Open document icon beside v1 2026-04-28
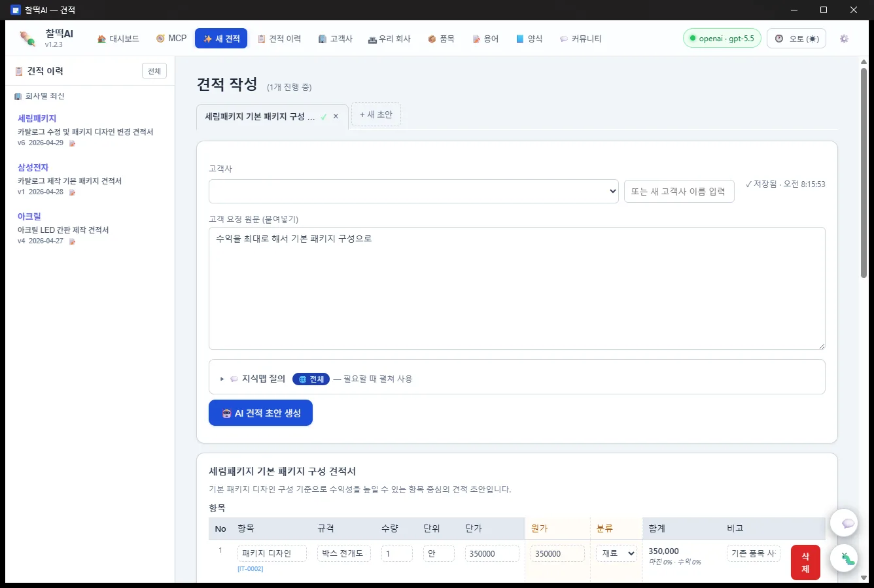This screenshot has width=874, height=588. [72, 192]
